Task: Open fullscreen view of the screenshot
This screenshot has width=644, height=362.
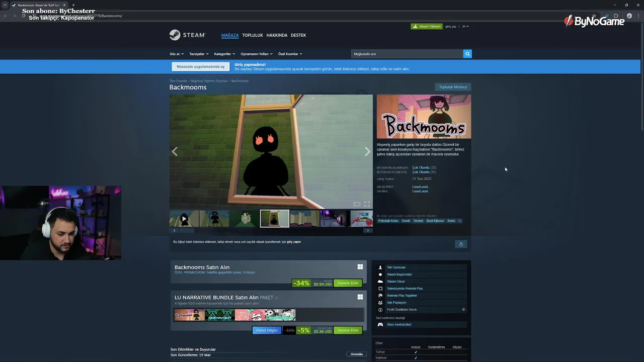Action: tap(367, 204)
